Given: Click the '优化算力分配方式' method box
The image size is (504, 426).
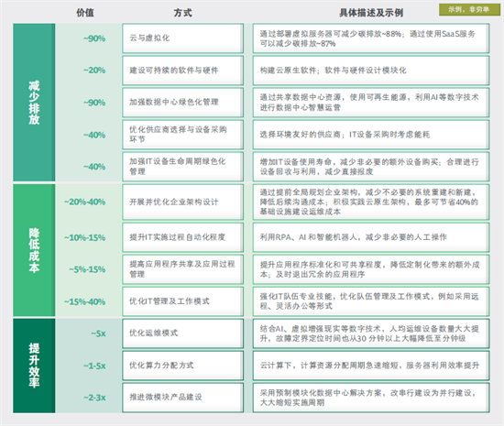Looking at the screenshot, I should (182, 366).
